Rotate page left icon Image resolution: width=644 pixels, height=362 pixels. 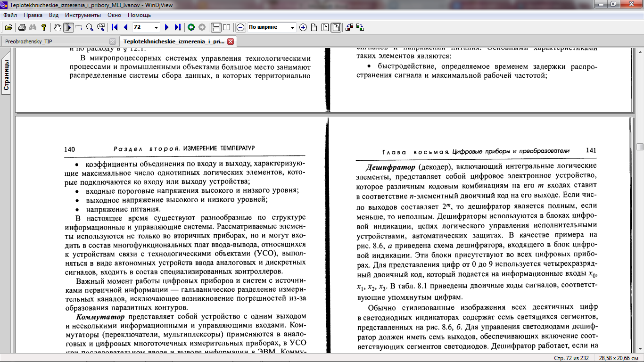click(349, 27)
